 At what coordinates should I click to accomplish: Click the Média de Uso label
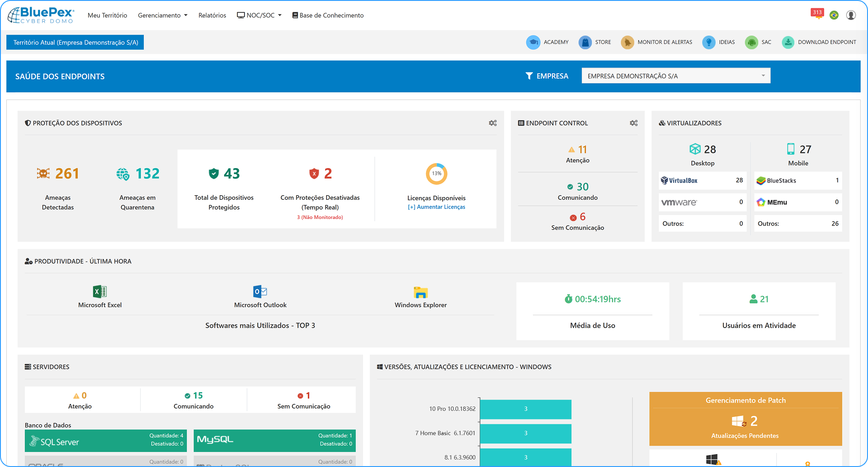click(x=592, y=325)
